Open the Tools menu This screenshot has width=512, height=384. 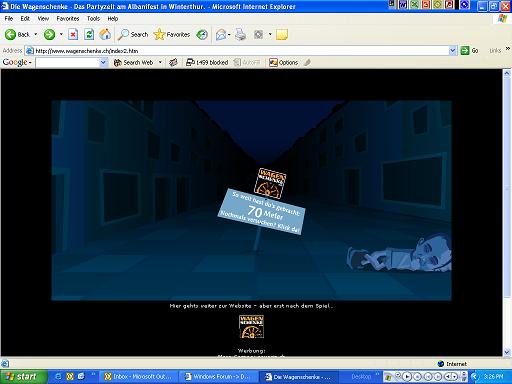(x=93, y=19)
